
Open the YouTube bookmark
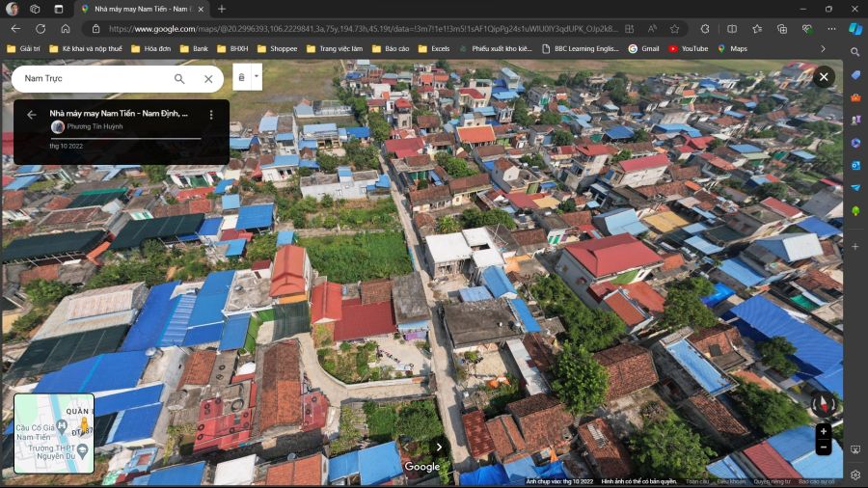tap(688, 48)
